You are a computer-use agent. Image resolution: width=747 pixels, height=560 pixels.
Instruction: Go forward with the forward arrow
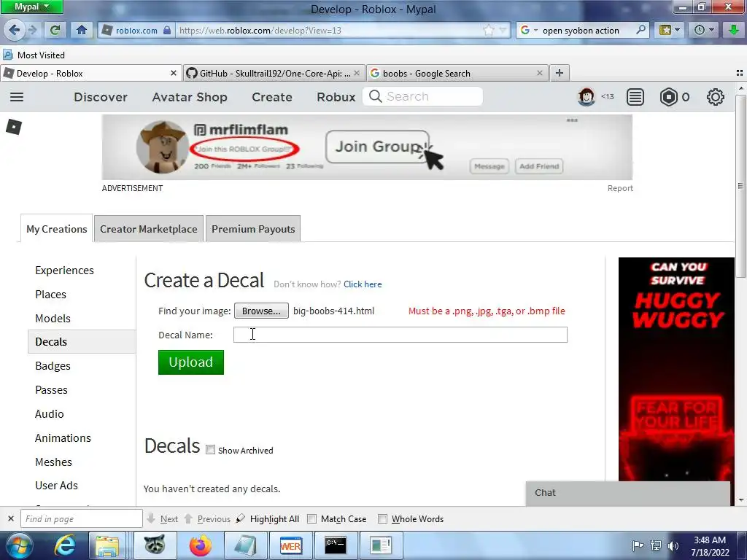(x=32, y=30)
